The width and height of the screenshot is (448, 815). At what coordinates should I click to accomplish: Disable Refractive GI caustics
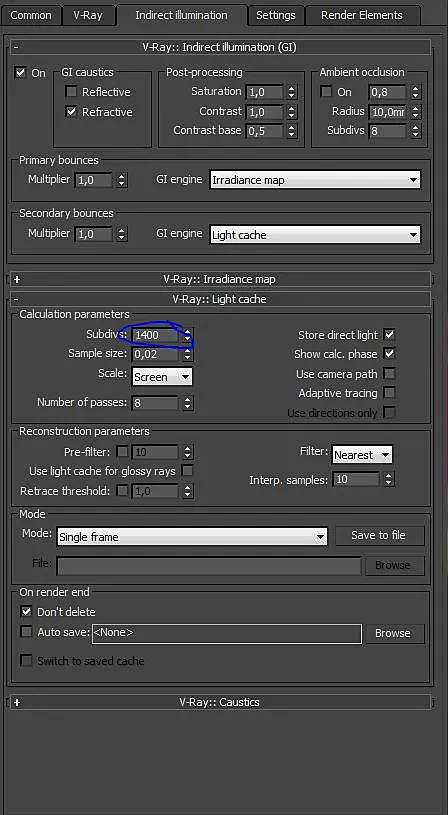[x=71, y=111]
